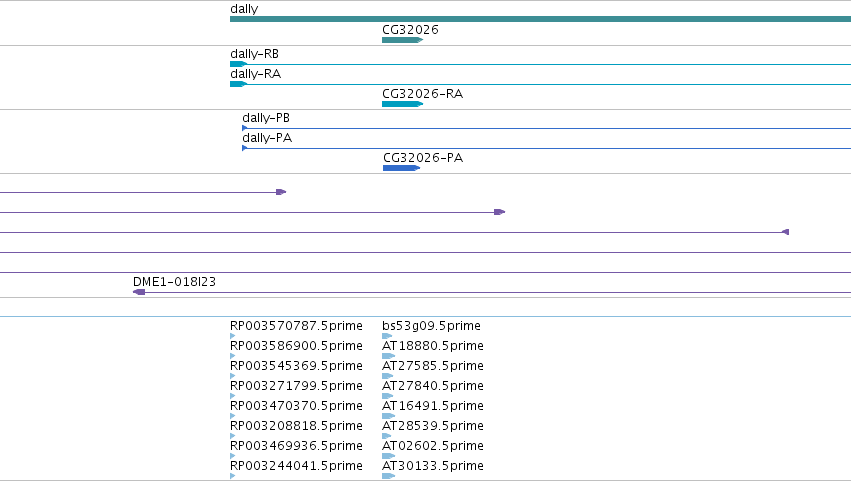Click the AT02602.5prime label
This screenshot has width=851, height=481.
click(x=433, y=446)
